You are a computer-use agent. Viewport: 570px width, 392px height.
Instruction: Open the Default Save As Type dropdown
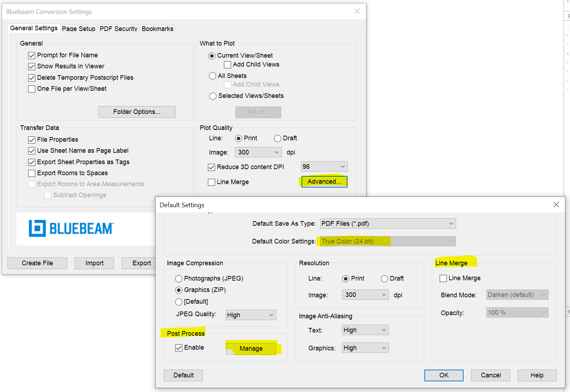tap(387, 223)
